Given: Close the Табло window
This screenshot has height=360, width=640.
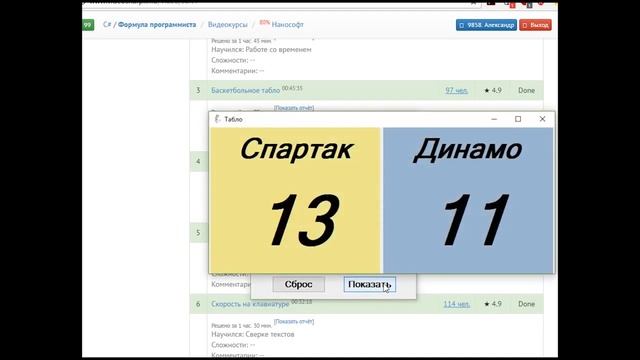Looking at the screenshot, I should click(x=542, y=119).
